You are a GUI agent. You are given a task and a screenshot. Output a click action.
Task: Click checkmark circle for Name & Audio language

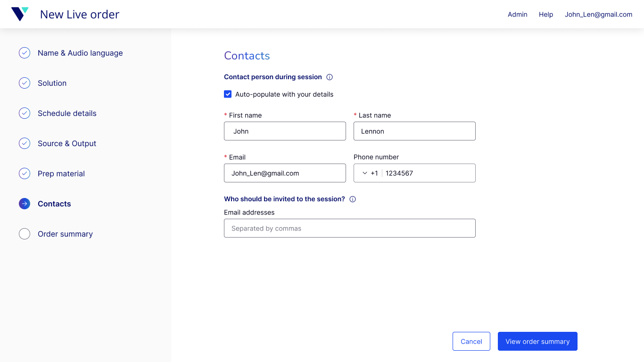(25, 53)
